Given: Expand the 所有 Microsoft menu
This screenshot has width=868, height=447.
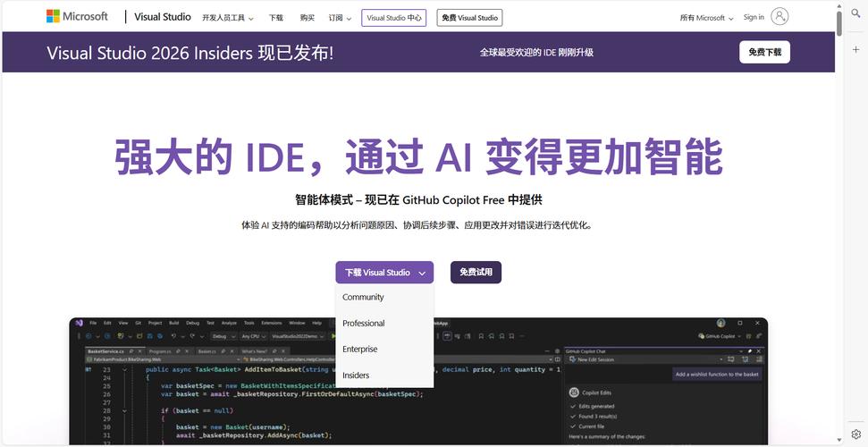Looking at the screenshot, I should point(706,18).
